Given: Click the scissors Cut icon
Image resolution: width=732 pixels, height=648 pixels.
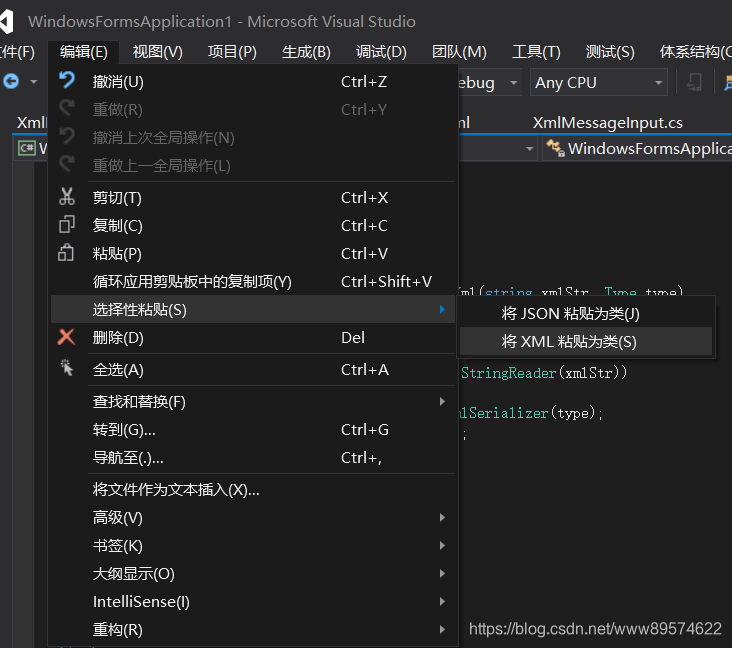Looking at the screenshot, I should [x=67, y=197].
